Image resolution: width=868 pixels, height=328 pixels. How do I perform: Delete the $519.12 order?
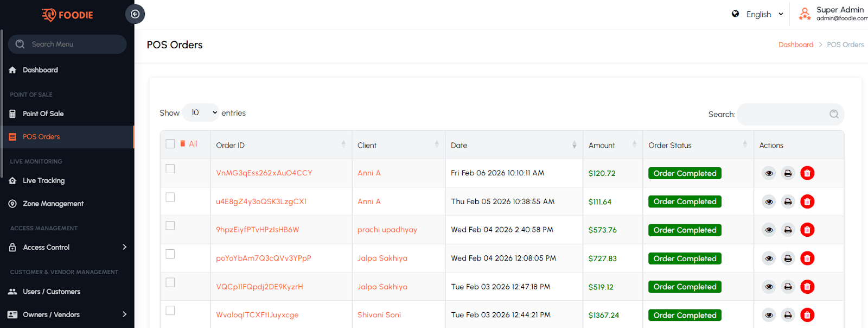tap(807, 287)
